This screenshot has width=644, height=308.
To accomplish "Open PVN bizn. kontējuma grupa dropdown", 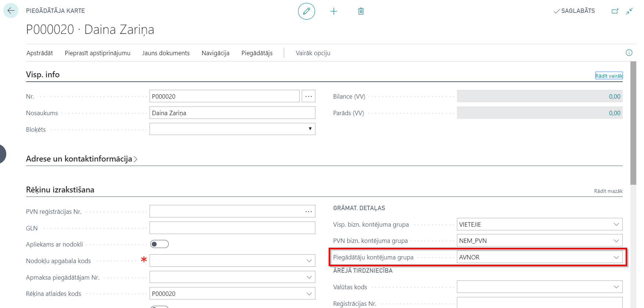I will point(616,241).
